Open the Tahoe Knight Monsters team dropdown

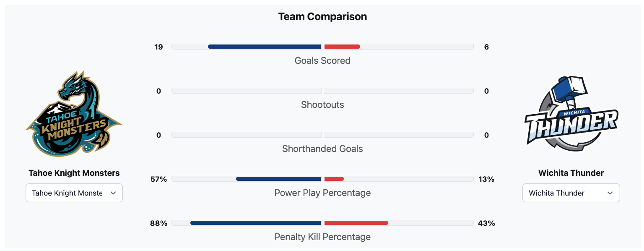click(x=74, y=193)
